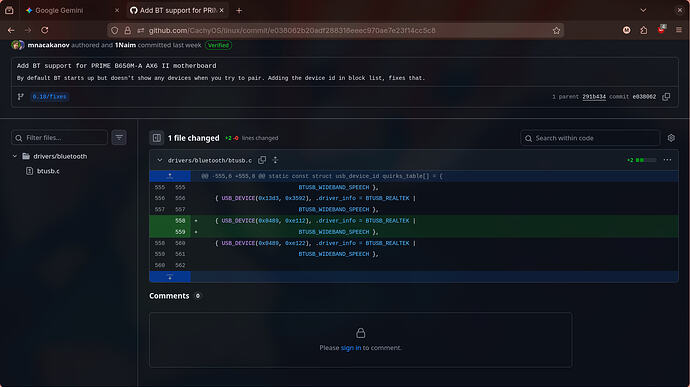Toggle the file tree sidebar panel
This screenshot has height=387, width=690.
pos(156,138)
